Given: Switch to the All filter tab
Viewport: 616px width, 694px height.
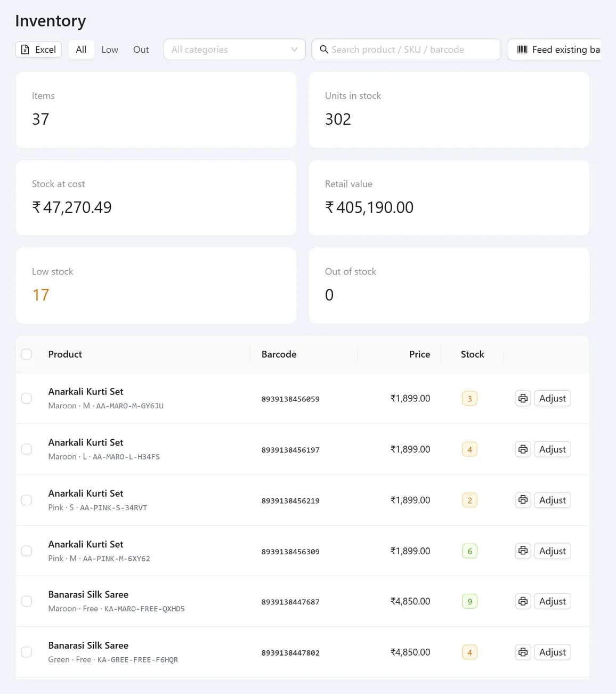Looking at the screenshot, I should pos(81,50).
